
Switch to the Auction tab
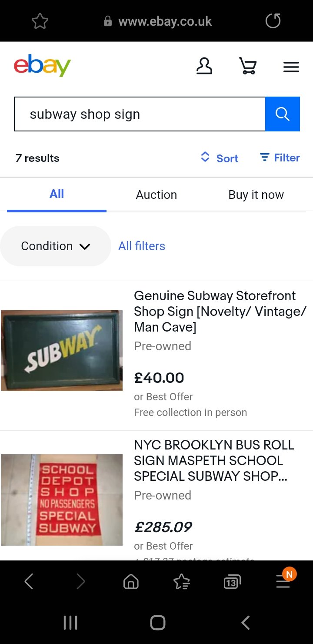tap(156, 195)
